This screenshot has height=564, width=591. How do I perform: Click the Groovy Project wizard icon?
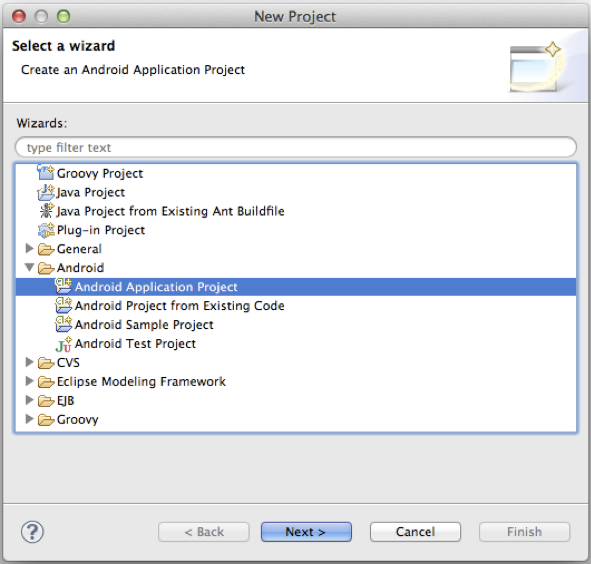tap(46, 173)
